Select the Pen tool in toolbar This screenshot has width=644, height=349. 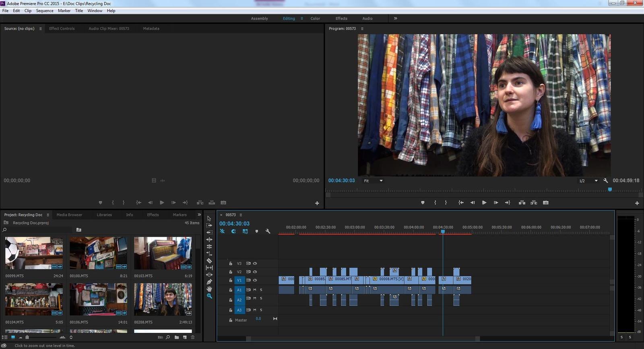pos(209,282)
